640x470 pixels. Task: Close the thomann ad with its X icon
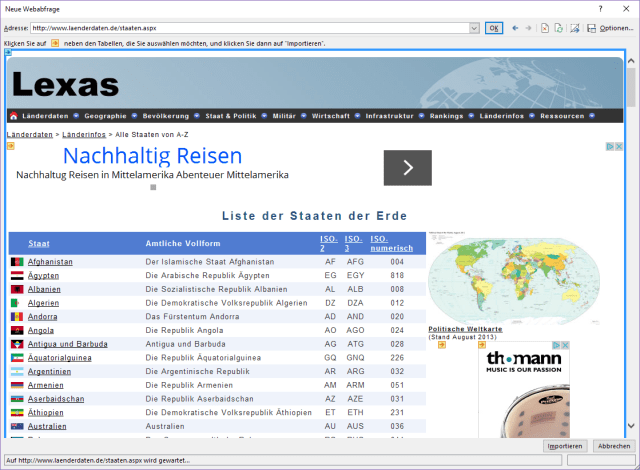click(x=565, y=345)
